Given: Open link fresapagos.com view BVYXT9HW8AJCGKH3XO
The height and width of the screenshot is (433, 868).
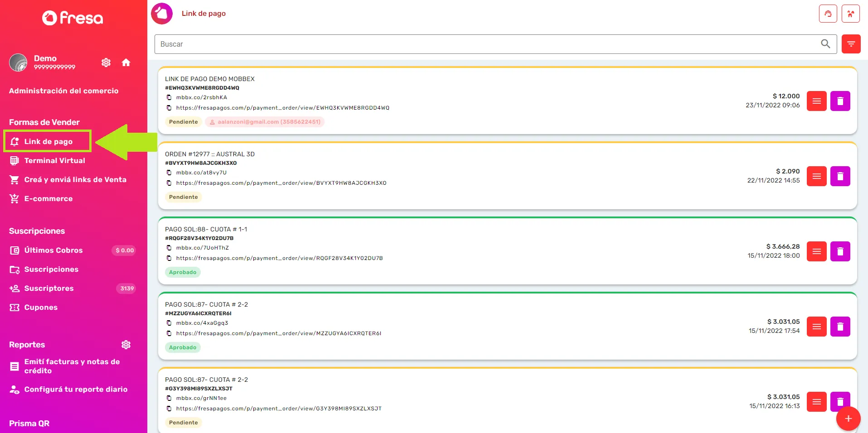Looking at the screenshot, I should [281, 183].
